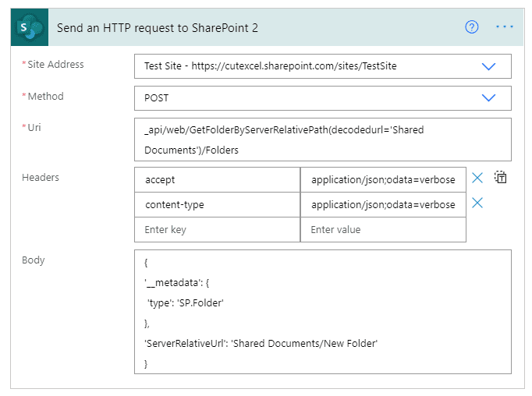Viewport: 532px width, 396px height.
Task: Click the Body label
Action: (x=34, y=260)
